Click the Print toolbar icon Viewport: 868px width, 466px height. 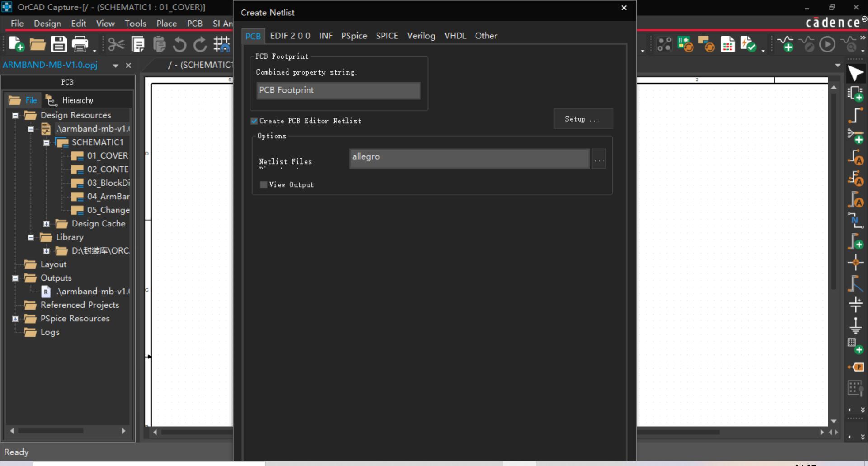click(80, 44)
